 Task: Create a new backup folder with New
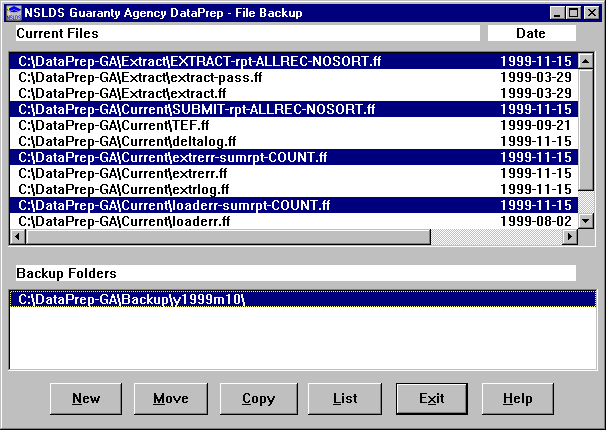pyautogui.click(x=86, y=399)
